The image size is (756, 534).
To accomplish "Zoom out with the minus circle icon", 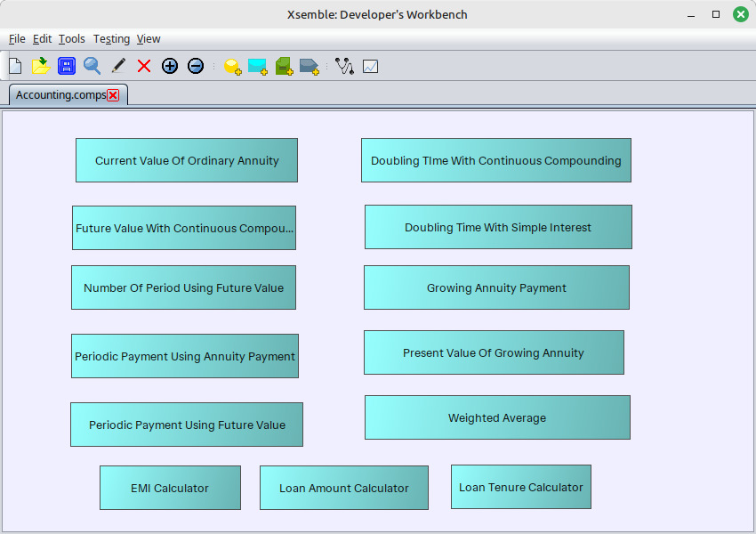I will 196,66.
